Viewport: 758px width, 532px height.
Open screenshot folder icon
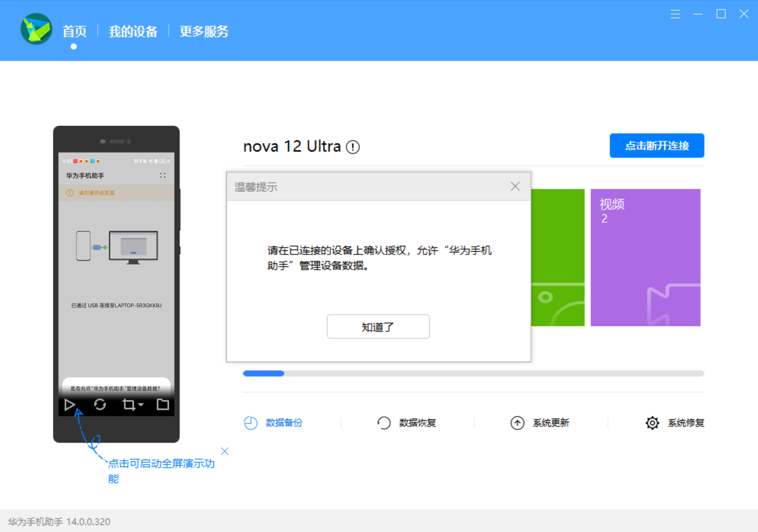tap(163, 404)
